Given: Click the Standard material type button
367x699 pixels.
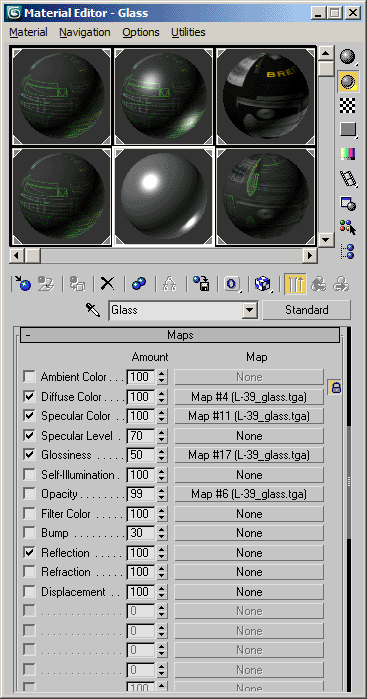Looking at the screenshot, I should tap(306, 310).
